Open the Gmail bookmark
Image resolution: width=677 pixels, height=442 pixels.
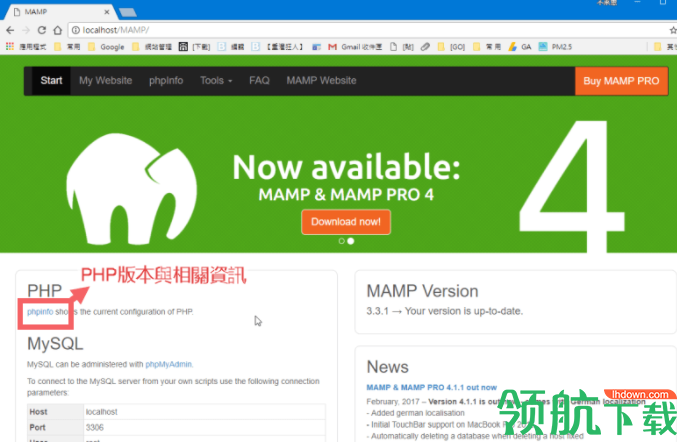coord(355,47)
